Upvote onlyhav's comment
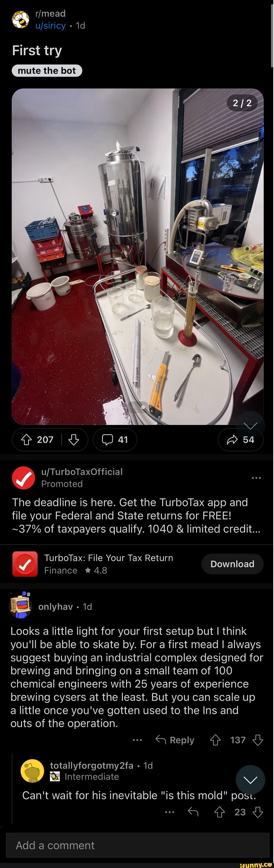This screenshot has width=274, height=868. (215, 740)
